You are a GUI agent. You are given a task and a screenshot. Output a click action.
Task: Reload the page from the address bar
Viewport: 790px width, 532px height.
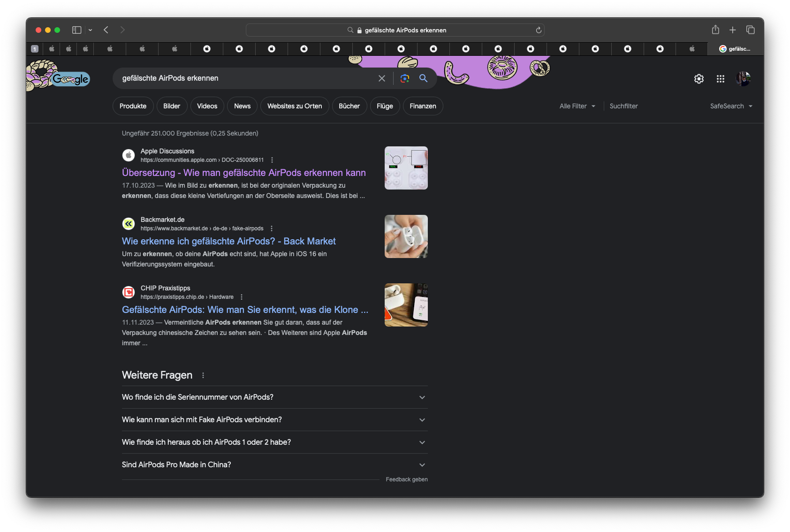coord(539,30)
